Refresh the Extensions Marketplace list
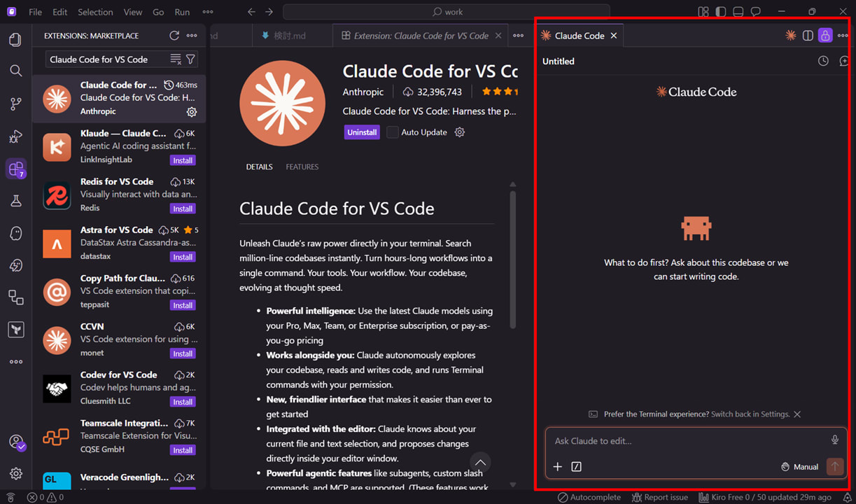856x504 pixels. (x=174, y=36)
